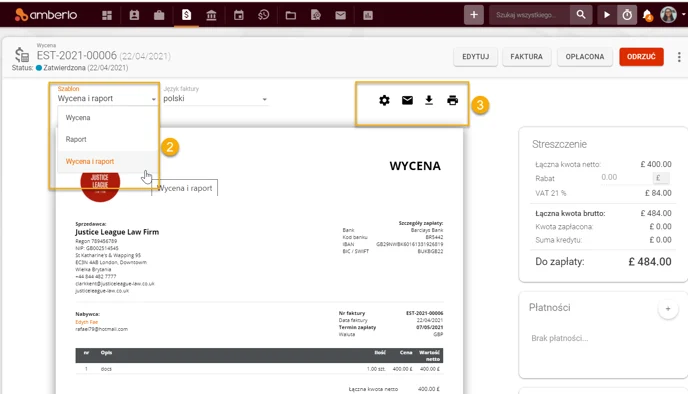Open the 'Język faktury' polski dropdown
This screenshot has width=688, height=394.
[215, 99]
